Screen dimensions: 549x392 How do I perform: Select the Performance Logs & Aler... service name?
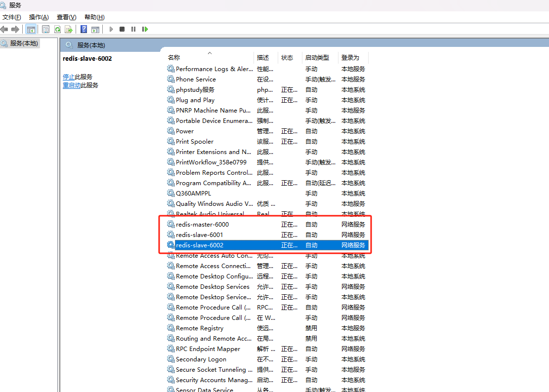214,69
